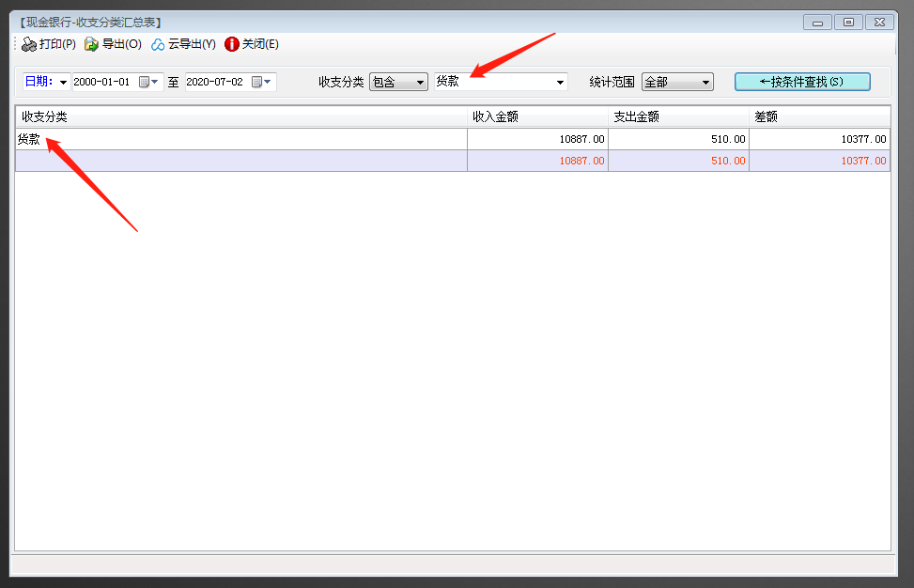
Task: Open the end date calendar picker
Action: click(x=261, y=82)
